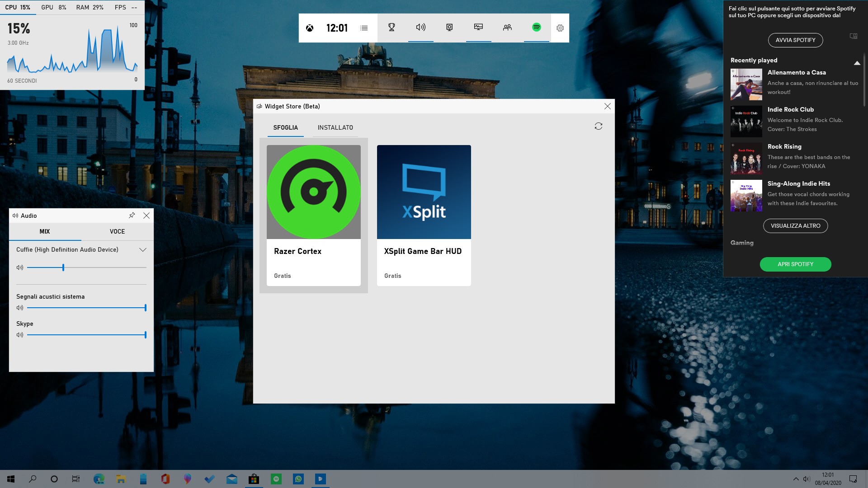Toggle the Capture widget icon

tap(449, 28)
